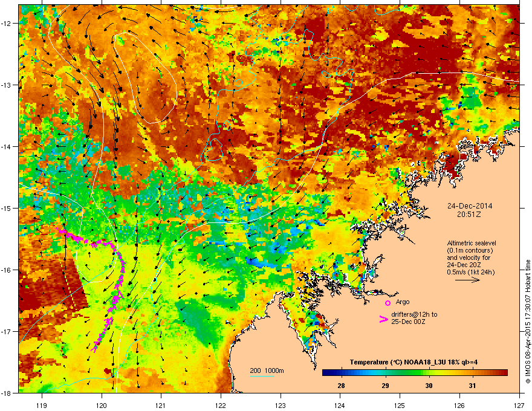Screen dimensions: 532x411
Task: Click longitude axis label 120
Action: click(102, 406)
